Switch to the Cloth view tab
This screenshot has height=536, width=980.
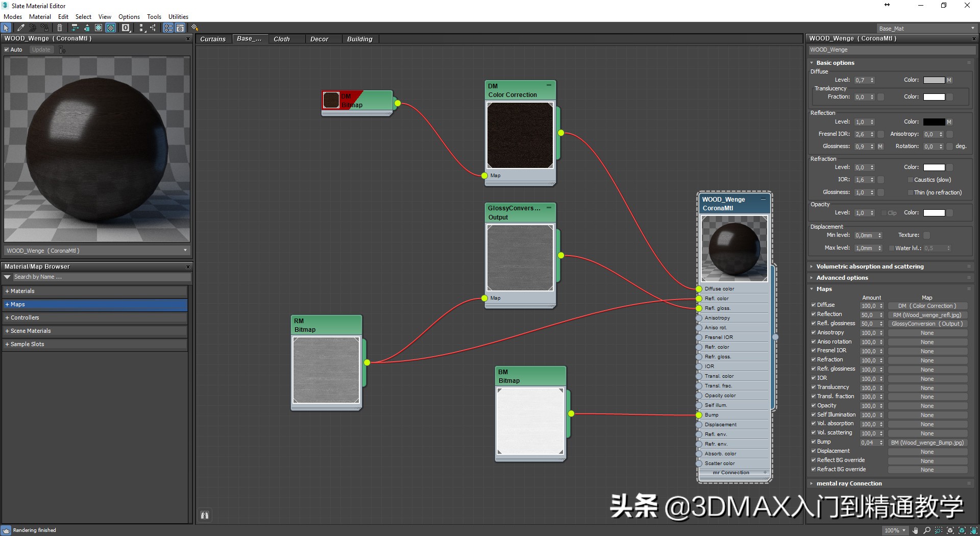[281, 39]
